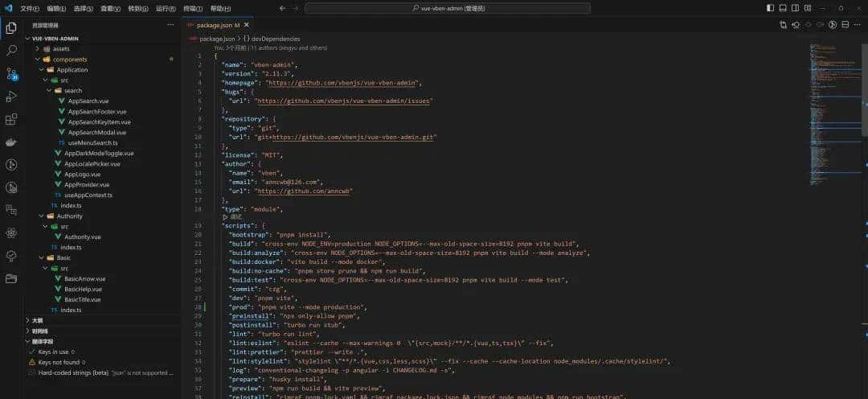
Task: Click the editor vertical scrollbar thumb
Action: [866, 90]
